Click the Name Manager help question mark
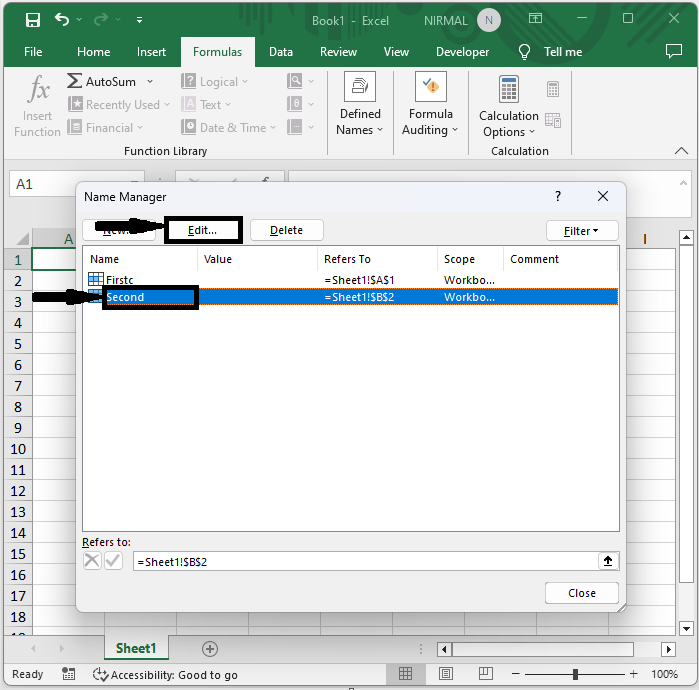The height and width of the screenshot is (690, 699). click(x=558, y=196)
